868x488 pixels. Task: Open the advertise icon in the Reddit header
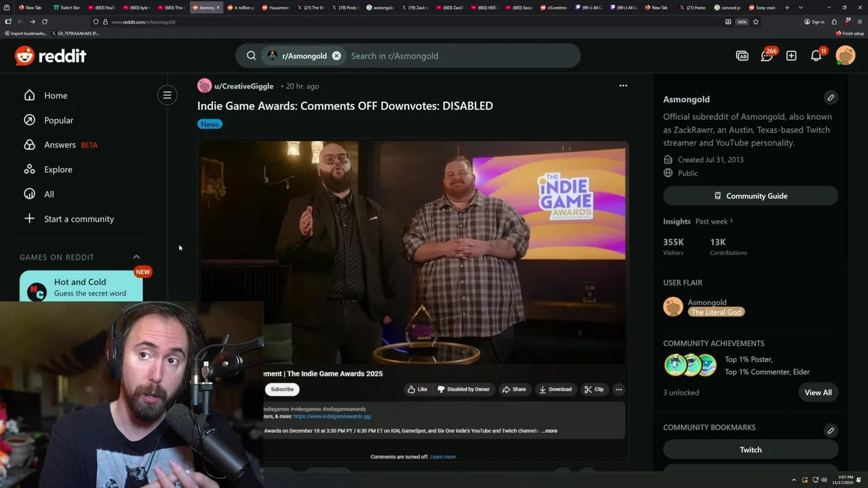click(x=742, y=56)
